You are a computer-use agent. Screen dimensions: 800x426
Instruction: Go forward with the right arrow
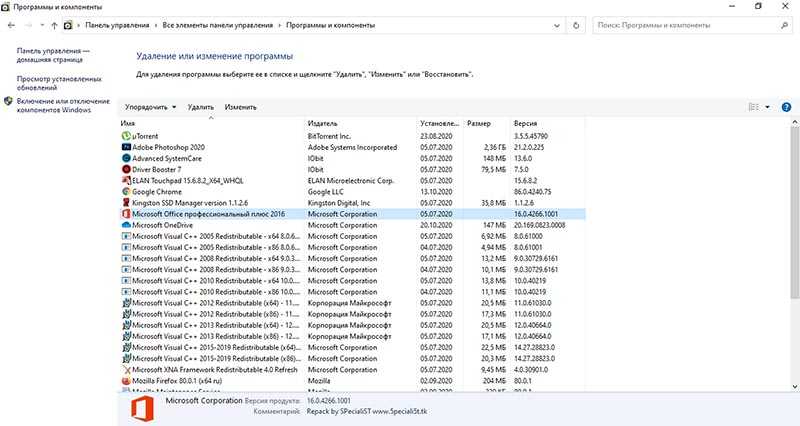(x=29, y=25)
